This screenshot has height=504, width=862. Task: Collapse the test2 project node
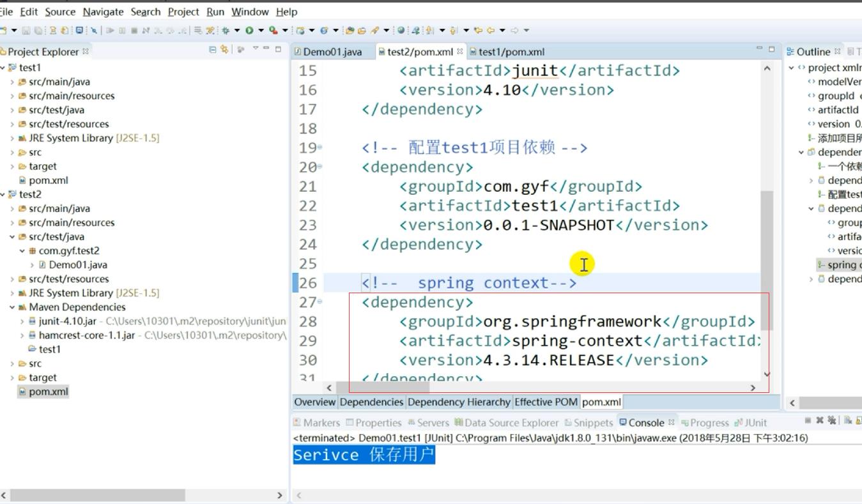pos(3,194)
